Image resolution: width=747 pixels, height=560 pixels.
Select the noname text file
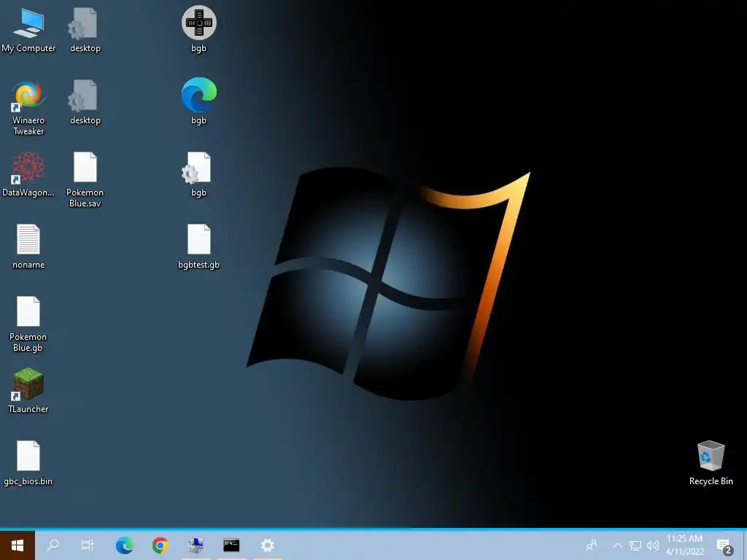(x=28, y=246)
